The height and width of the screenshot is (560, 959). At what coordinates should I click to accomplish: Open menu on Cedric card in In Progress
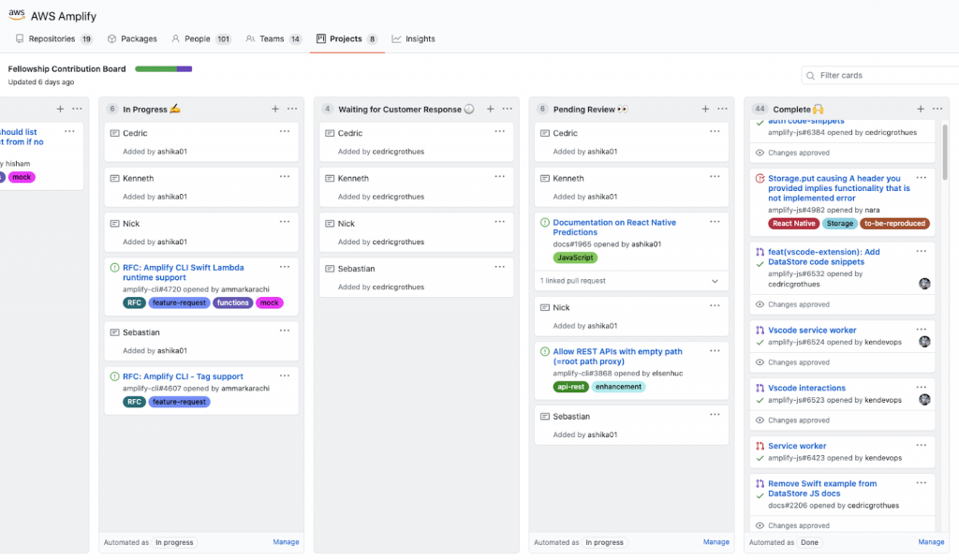285,131
